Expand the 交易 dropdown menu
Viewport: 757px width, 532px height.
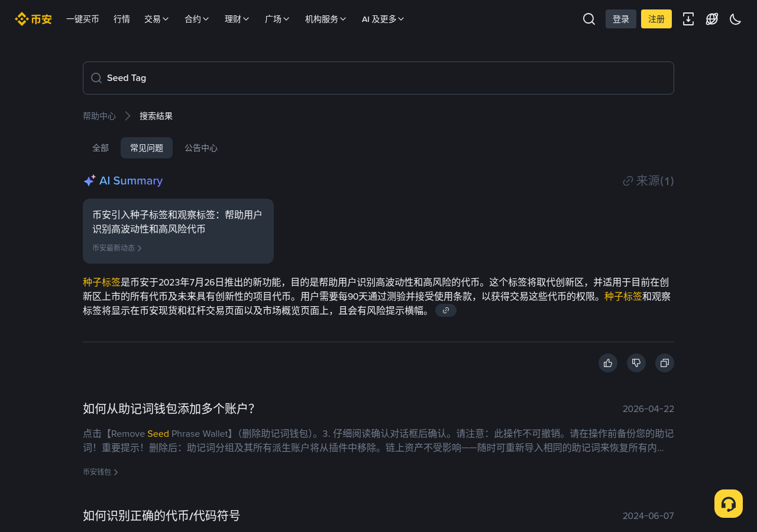tap(157, 19)
